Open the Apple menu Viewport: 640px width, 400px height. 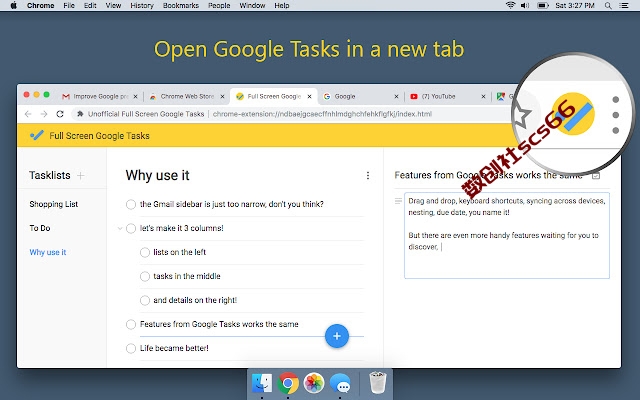pos(13,5)
